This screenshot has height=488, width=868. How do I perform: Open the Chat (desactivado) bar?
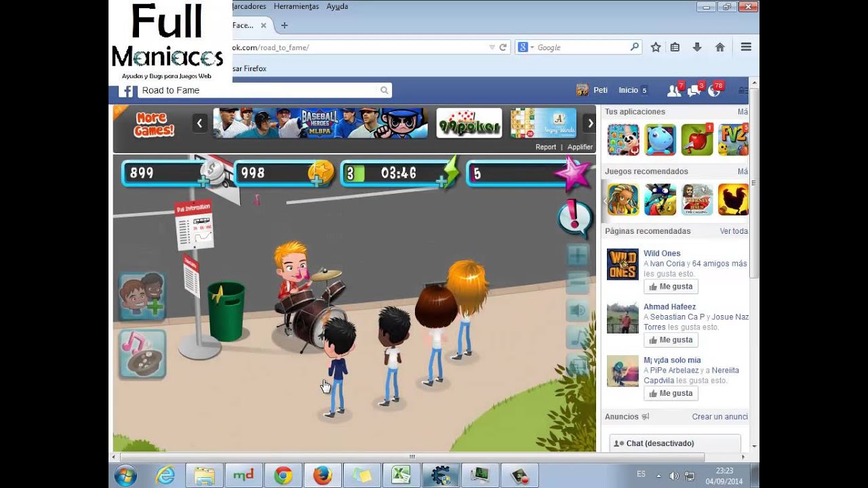pos(675,443)
